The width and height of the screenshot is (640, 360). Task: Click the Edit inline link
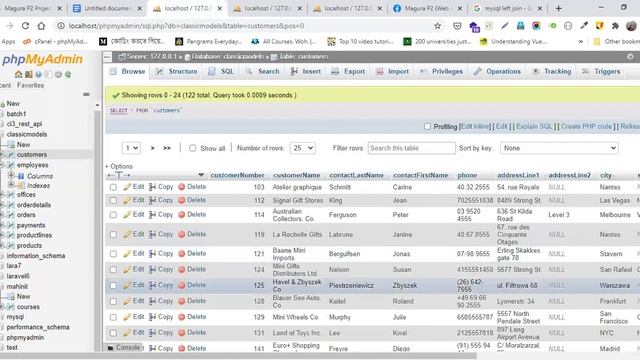tap(475, 127)
